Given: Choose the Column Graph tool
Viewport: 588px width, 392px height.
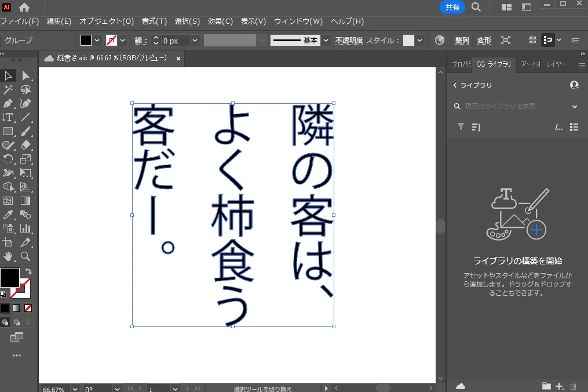Looking at the screenshot, I should pos(25,228).
